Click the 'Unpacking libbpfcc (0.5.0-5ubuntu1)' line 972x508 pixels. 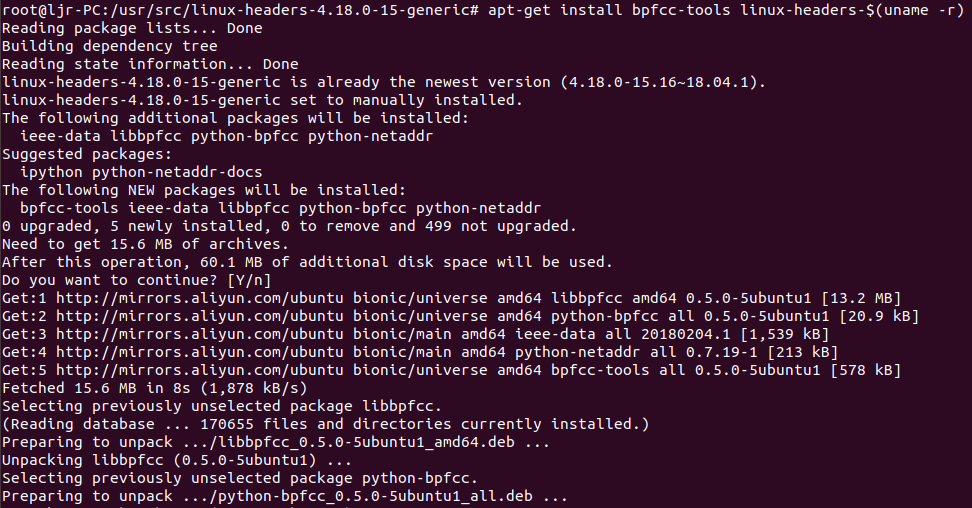[177, 460]
